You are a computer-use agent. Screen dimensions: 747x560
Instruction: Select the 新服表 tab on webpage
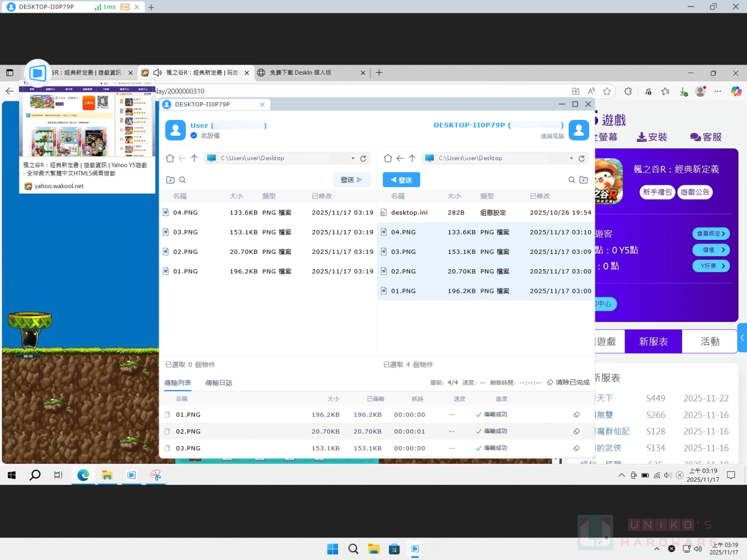click(653, 341)
